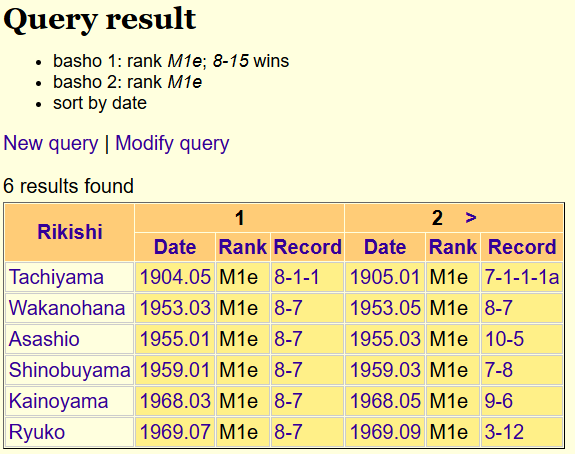575x454 pixels.
Task: Open the 1955.03 basho date
Action: [x=385, y=339]
